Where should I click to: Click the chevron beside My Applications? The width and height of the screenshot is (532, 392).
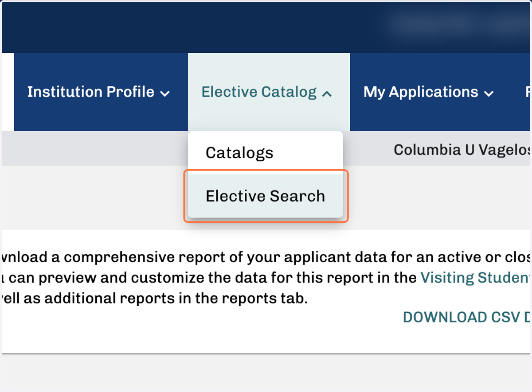click(x=489, y=93)
